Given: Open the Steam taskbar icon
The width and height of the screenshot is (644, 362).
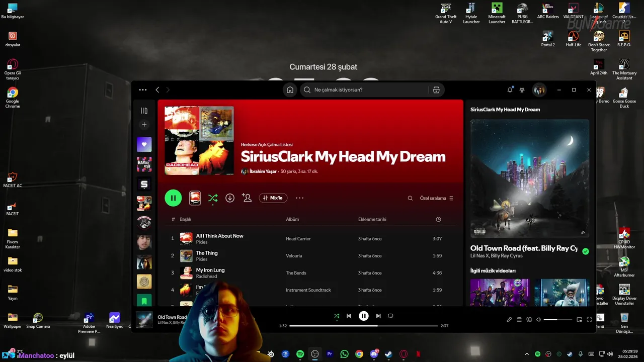Looking at the screenshot, I should coord(388,354).
